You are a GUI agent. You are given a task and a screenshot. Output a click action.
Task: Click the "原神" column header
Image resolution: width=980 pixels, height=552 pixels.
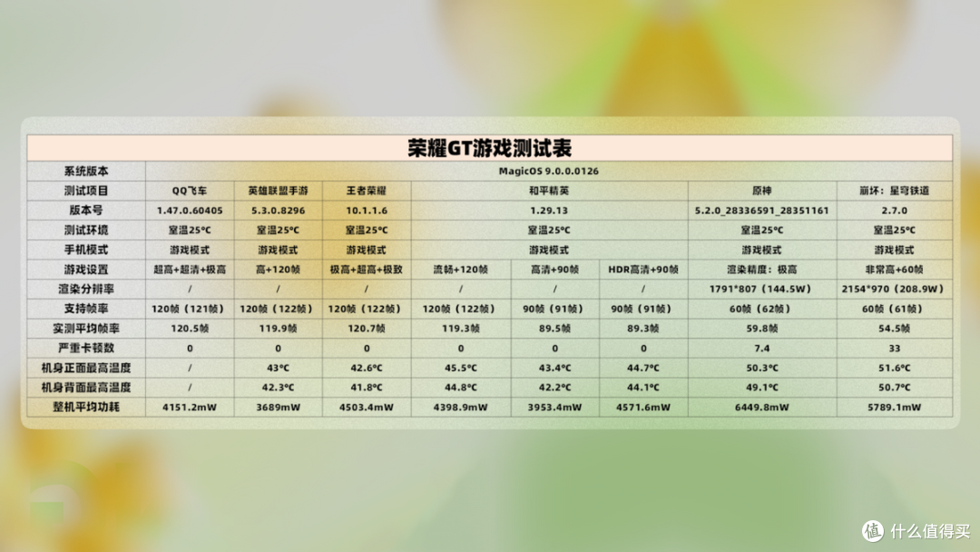pos(762,191)
